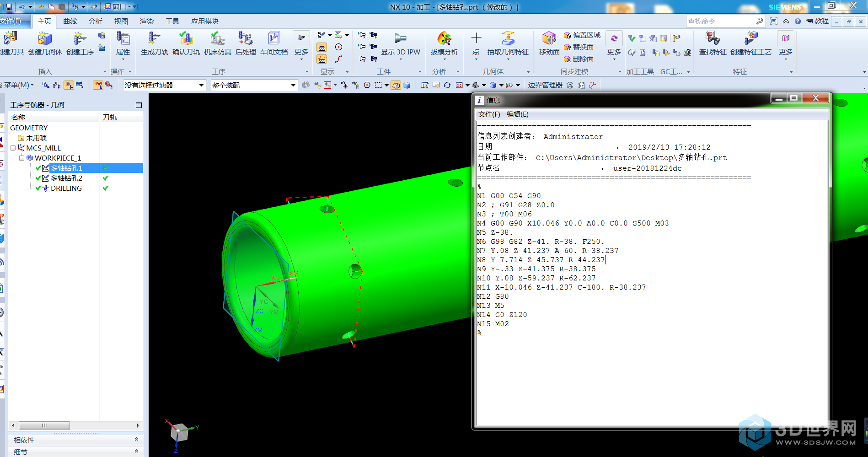Image resolution: width=868 pixels, height=457 pixels.
Task: Click the 点 point tool icon
Action: (476, 39)
